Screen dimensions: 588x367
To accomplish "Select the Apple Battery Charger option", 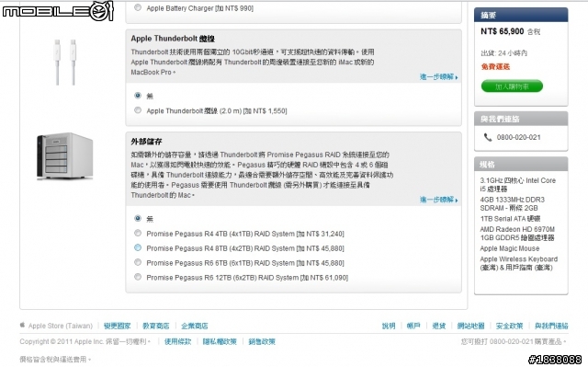I will point(138,7).
